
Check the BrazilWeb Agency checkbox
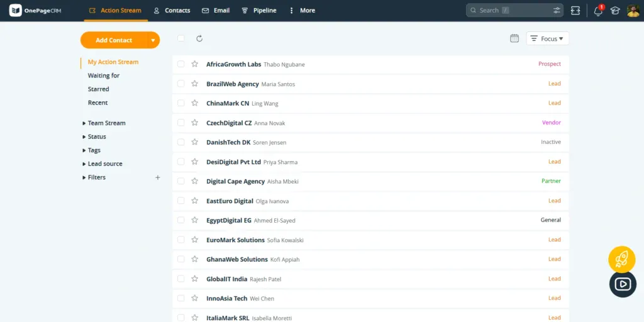[181, 84]
